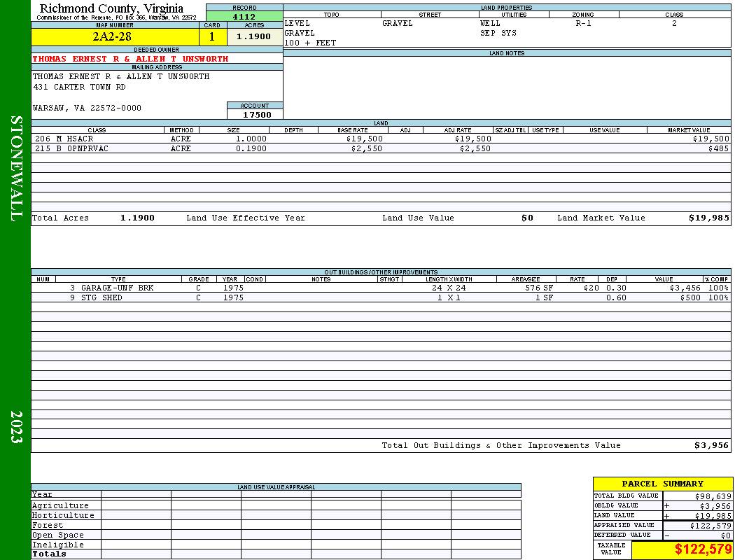The image size is (735, 560).
Task: Click Appraised Value $122,579
Action: 710,526
